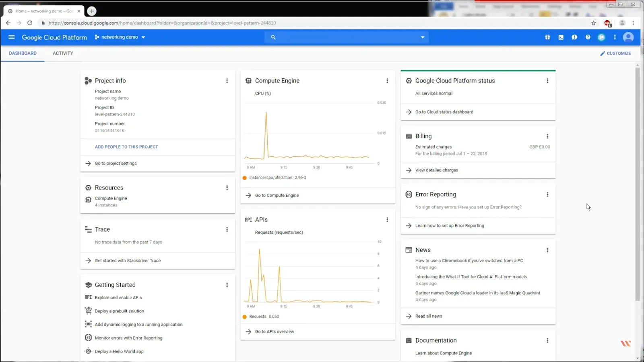The width and height of the screenshot is (644, 362).
Task: Open Billing card options menu
Action: click(547, 136)
